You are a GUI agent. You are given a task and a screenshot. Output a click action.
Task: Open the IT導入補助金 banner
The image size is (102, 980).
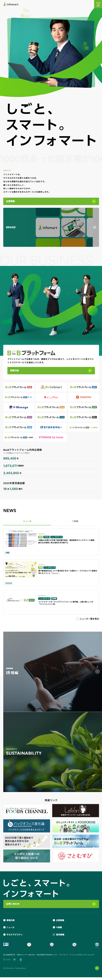click(27, 841)
